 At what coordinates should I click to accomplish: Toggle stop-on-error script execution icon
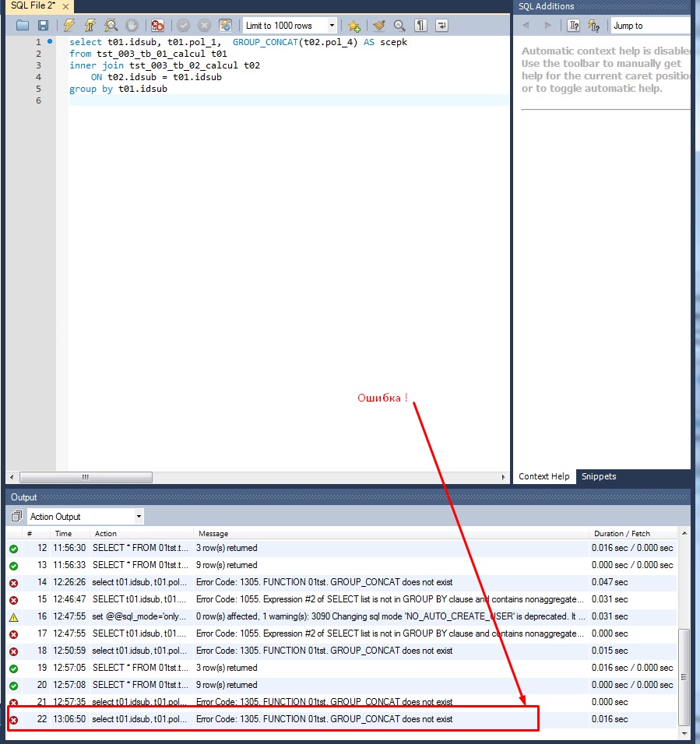click(157, 26)
